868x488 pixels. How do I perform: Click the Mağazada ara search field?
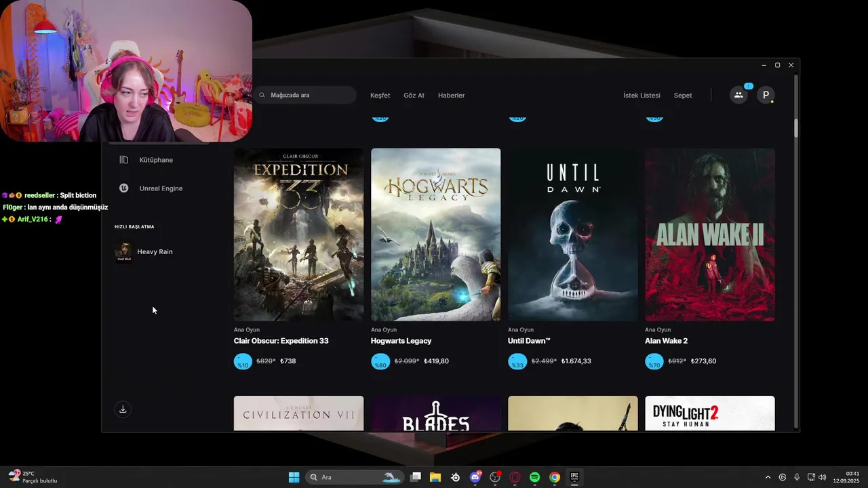tap(305, 95)
